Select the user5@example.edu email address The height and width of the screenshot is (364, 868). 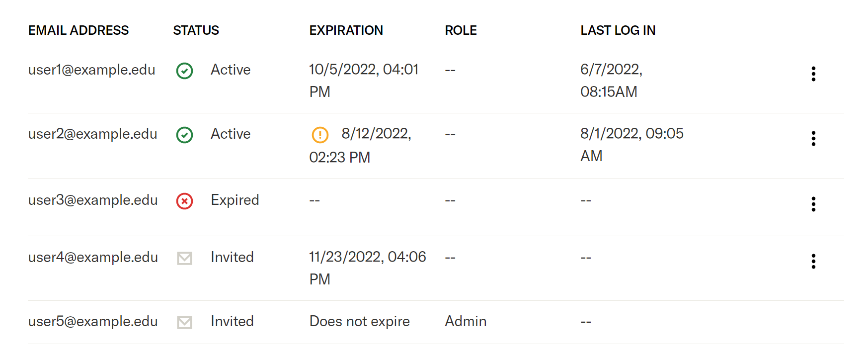click(x=93, y=322)
